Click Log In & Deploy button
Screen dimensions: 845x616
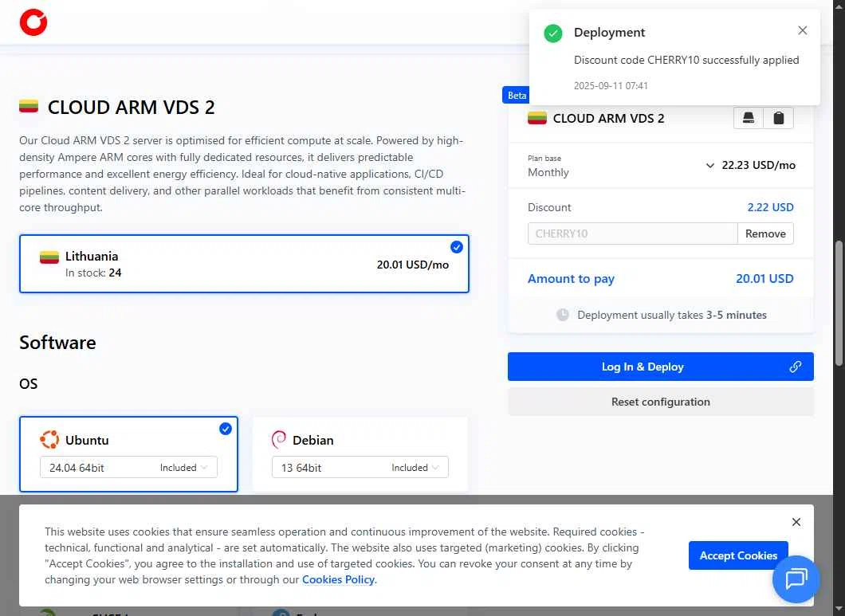coord(660,367)
